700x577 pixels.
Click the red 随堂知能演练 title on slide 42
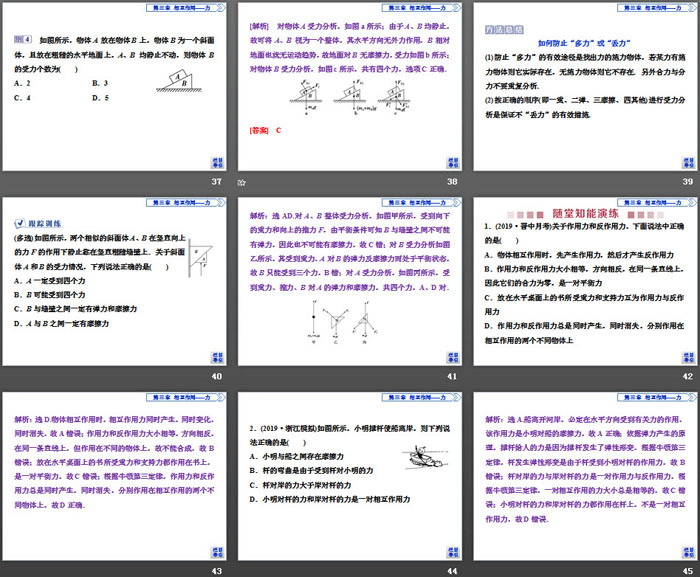click(585, 214)
